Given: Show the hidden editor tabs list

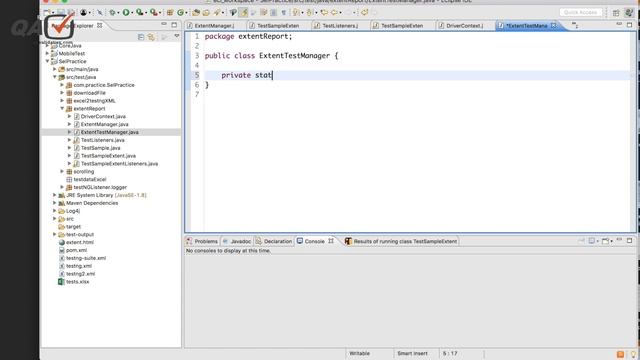Looking at the screenshot, I should (x=575, y=26).
